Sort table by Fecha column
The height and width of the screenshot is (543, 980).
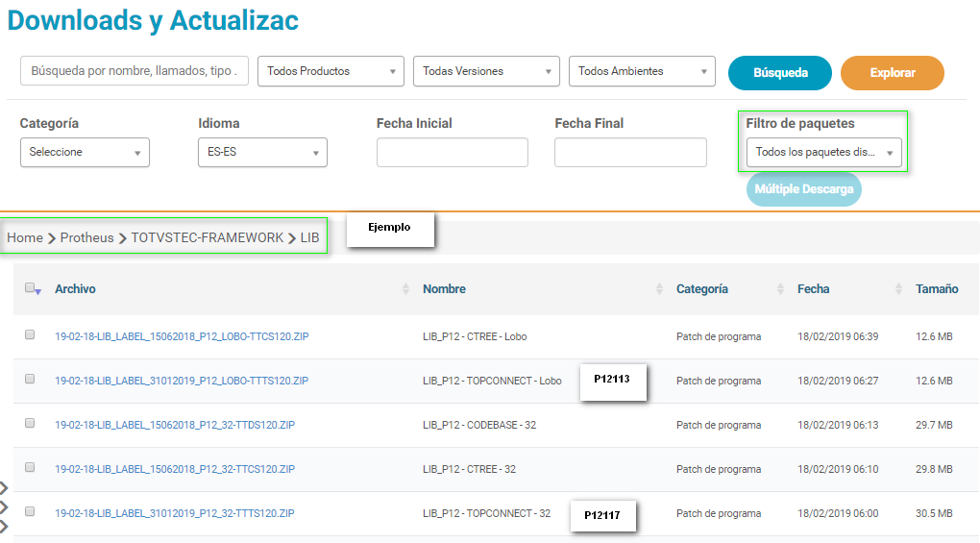pyautogui.click(x=813, y=288)
